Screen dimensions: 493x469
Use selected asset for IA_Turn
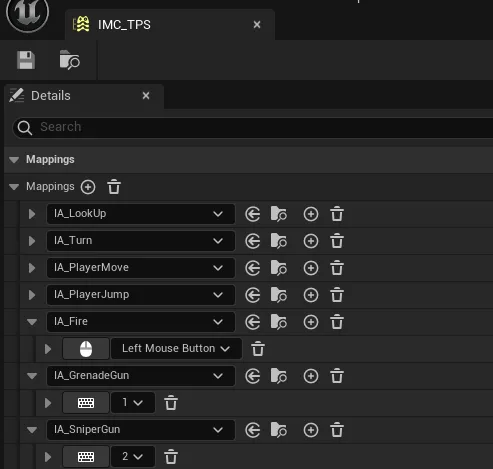point(253,241)
